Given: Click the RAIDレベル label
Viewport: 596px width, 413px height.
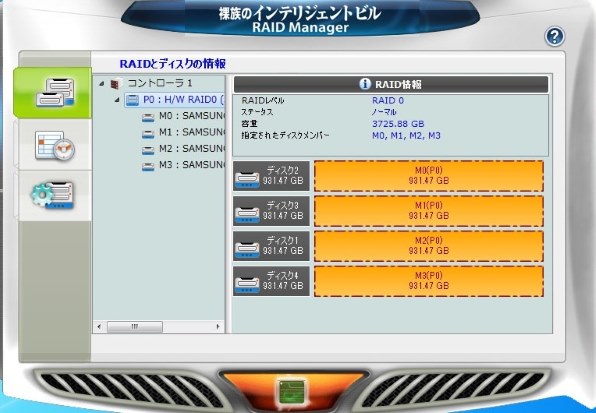Looking at the screenshot, I should [x=263, y=101].
